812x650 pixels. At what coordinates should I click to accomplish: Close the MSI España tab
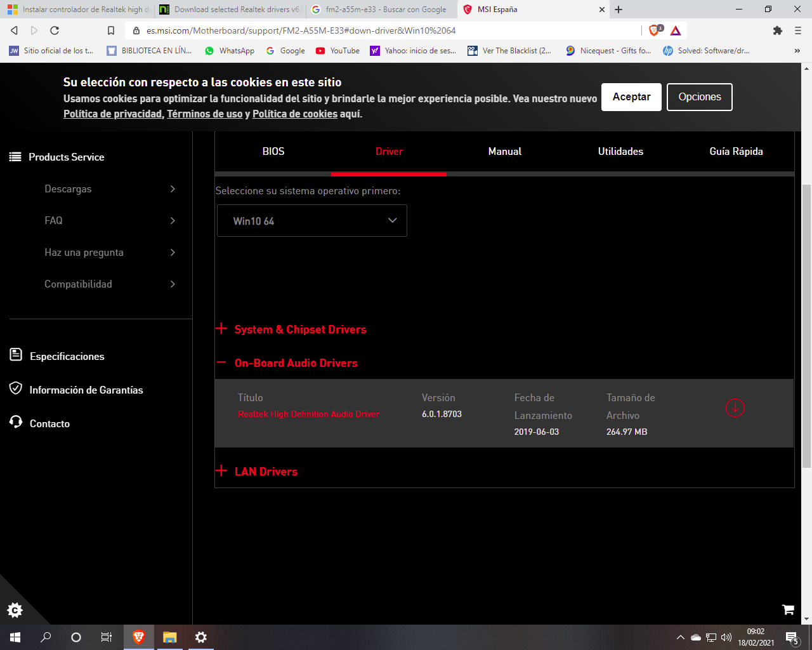(x=602, y=10)
